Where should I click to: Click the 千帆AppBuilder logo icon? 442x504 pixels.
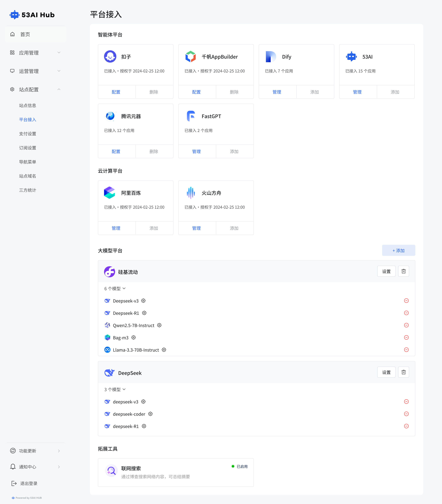point(190,57)
